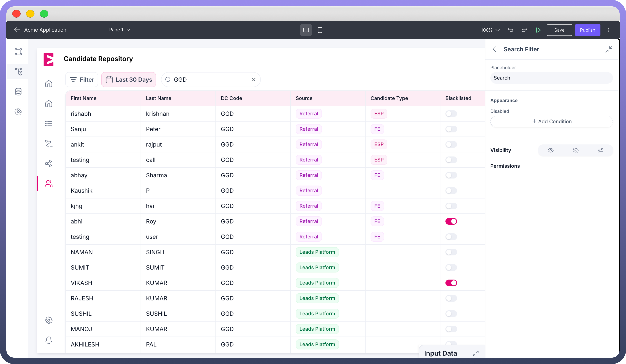626x364 pixels.
Task: Click the undo arrow in top bar
Action: tap(510, 30)
